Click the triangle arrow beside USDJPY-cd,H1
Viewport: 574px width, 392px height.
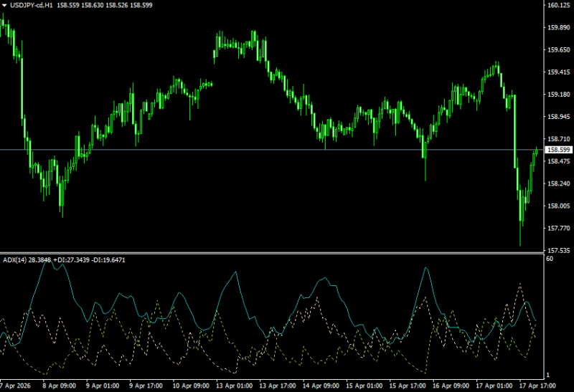coord(5,6)
